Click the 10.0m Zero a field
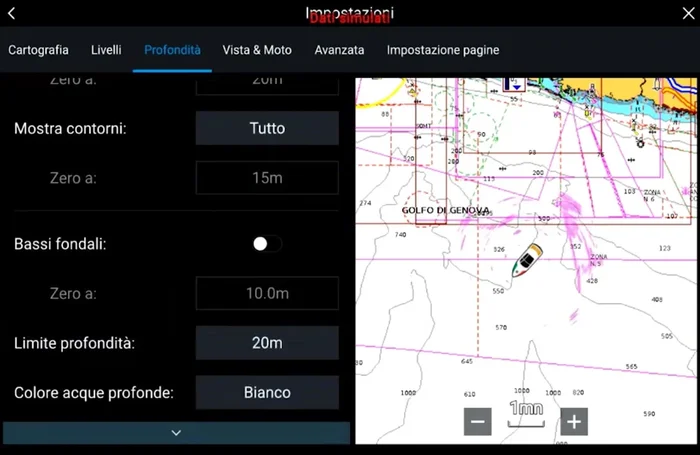This screenshot has width=700, height=455. coord(267,293)
